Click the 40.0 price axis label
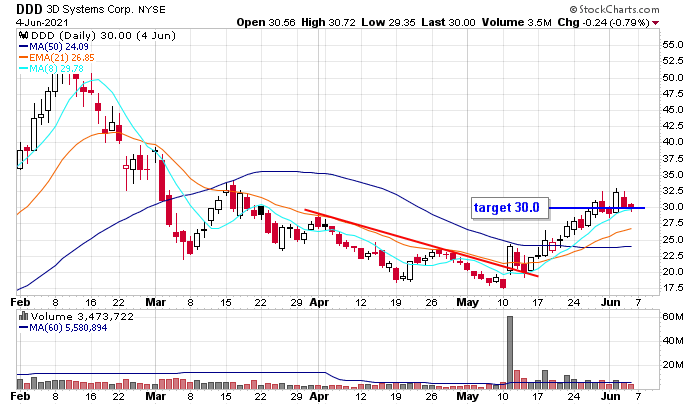The image size is (700, 405). tap(673, 142)
